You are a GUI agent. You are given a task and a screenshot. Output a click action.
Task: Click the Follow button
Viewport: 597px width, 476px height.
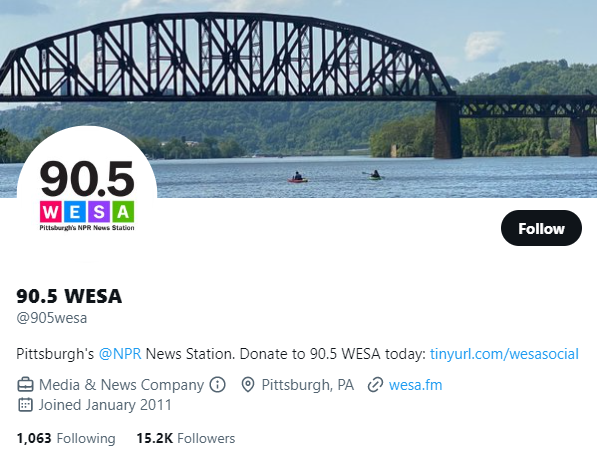click(x=541, y=228)
